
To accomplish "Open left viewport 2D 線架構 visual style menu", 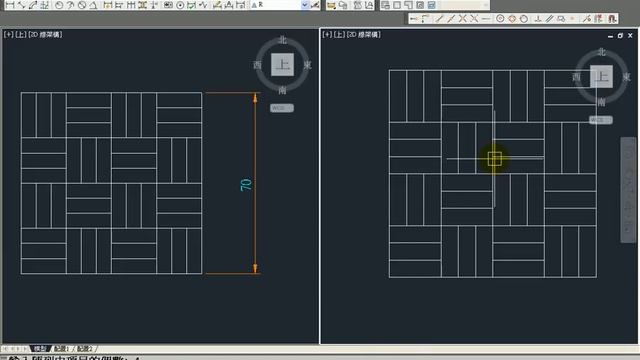I will click(x=45, y=35).
